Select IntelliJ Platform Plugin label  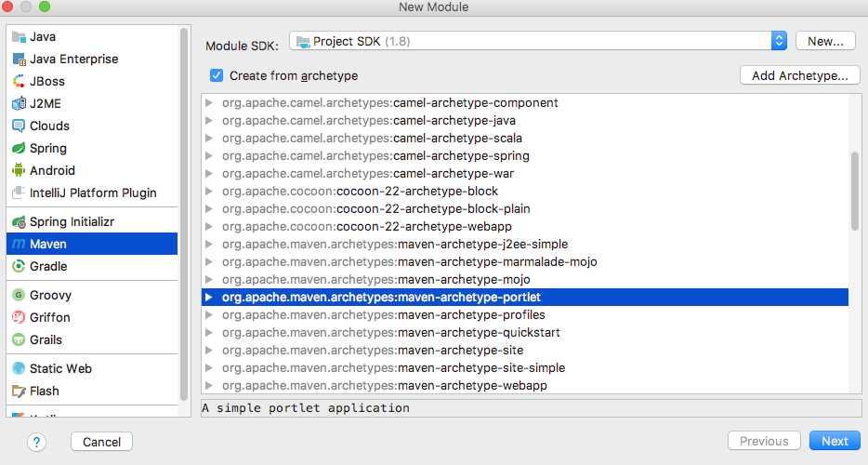[x=93, y=193]
